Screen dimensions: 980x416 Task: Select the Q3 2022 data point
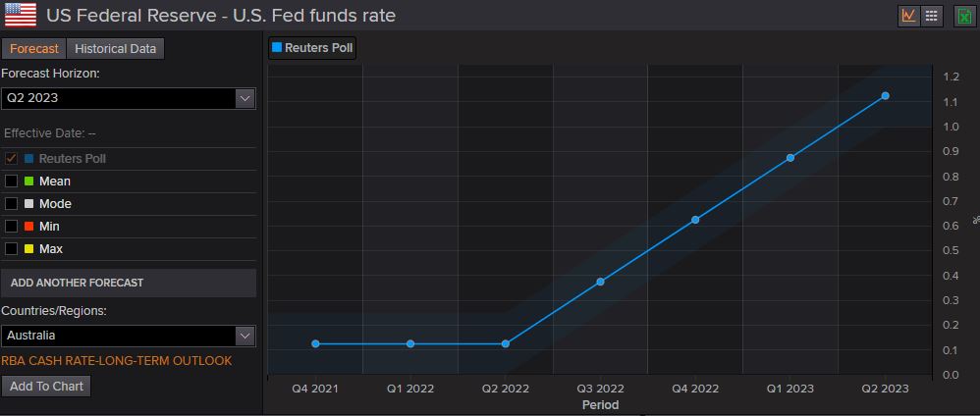601,282
